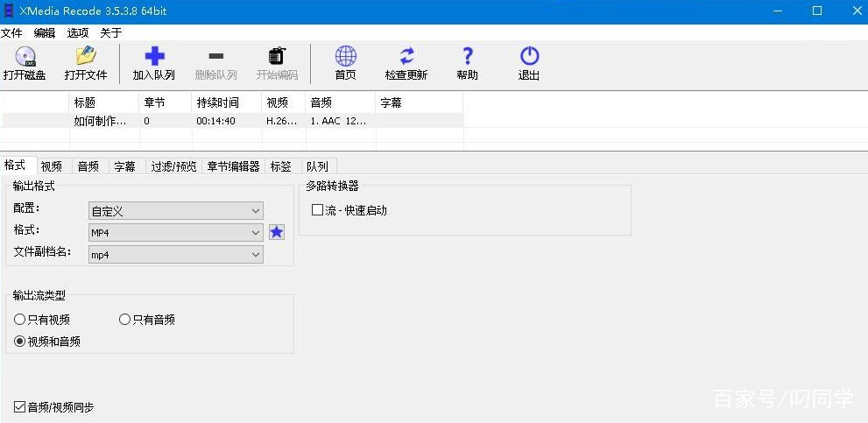The height and width of the screenshot is (423, 868).
Task: Click the 检查更新 refresh arrows icon
Action: (406, 57)
